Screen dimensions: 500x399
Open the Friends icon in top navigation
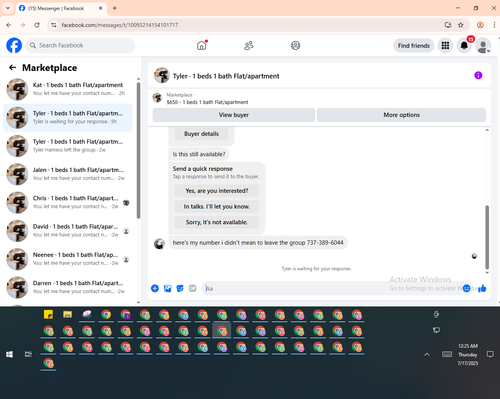(x=249, y=45)
